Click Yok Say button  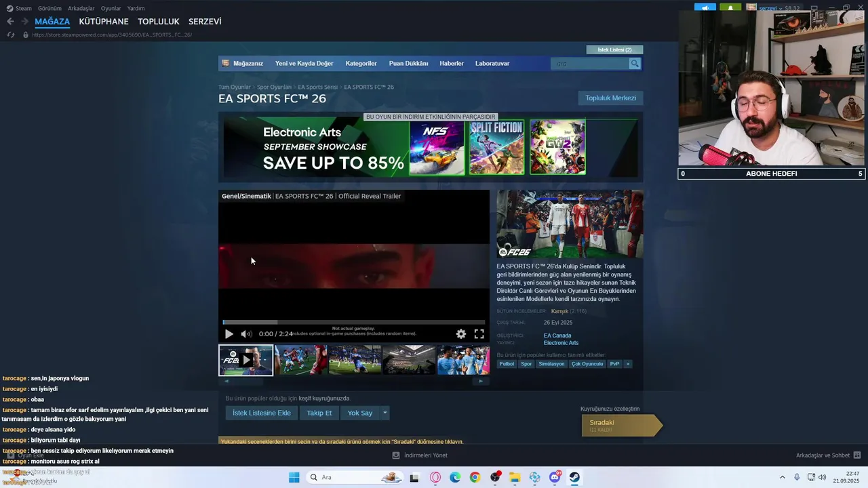pyautogui.click(x=360, y=413)
